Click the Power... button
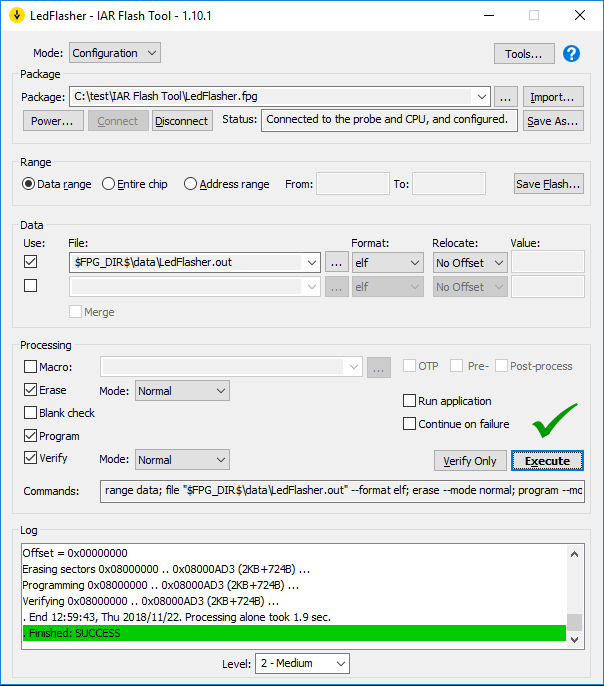604x686 pixels. pos(53,121)
